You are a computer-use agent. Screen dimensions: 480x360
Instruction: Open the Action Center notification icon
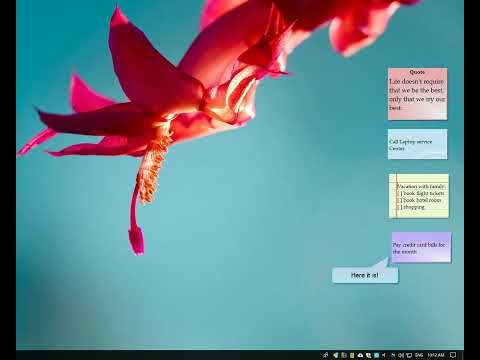(453, 355)
